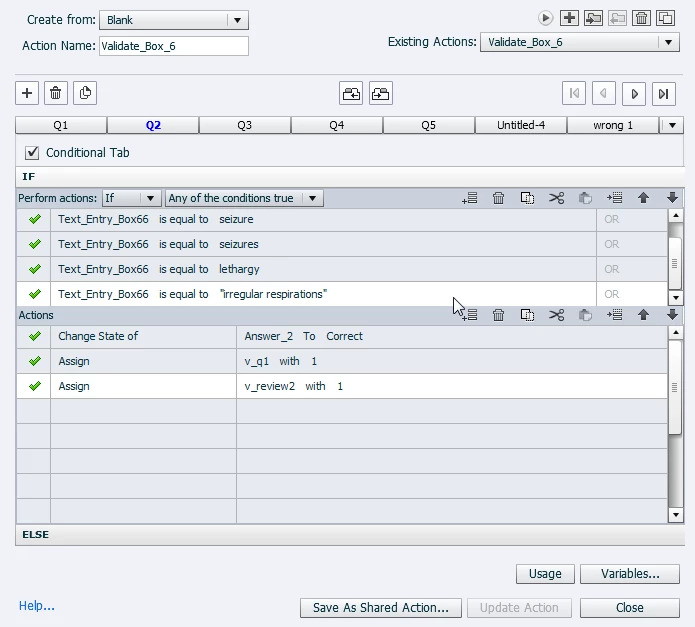Uncheck the Conditional Tab checkbox
Image resolution: width=695 pixels, height=627 pixels.
click(31, 153)
